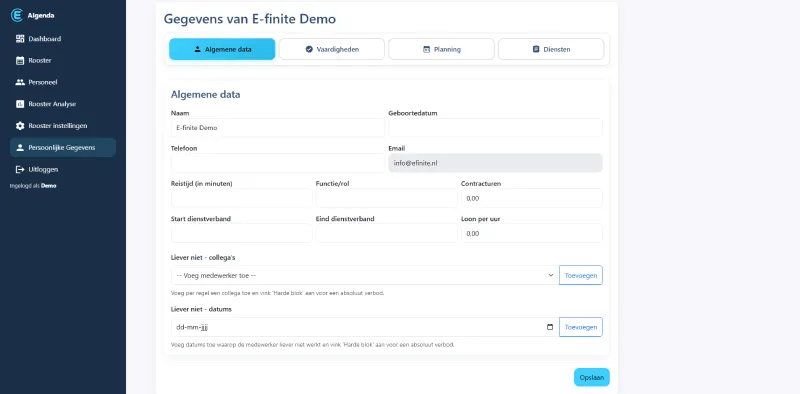This screenshot has height=394, width=800.
Task: Click the Functie/rol input field
Action: tap(387, 198)
